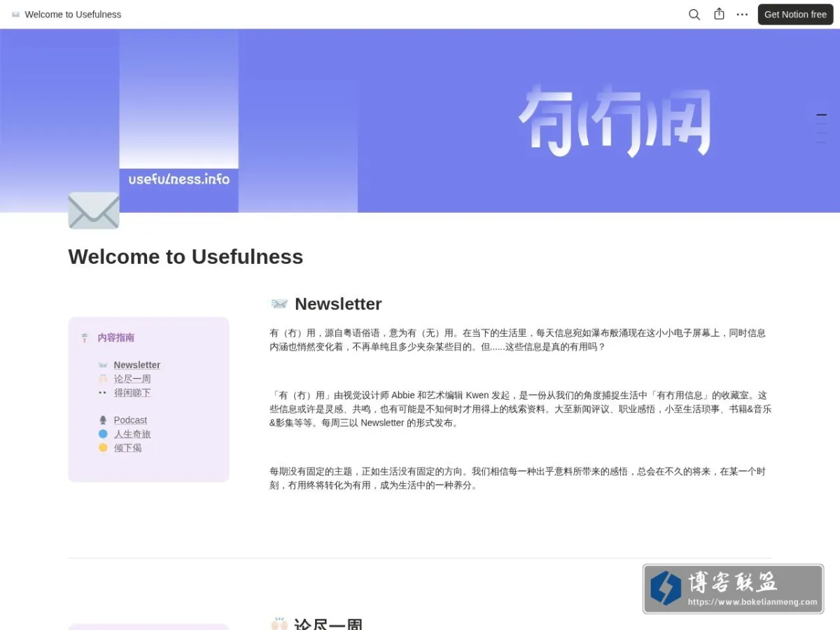Click the eyes icon beside 得闲睇下
Screen dimensions: 840x630
click(x=103, y=393)
